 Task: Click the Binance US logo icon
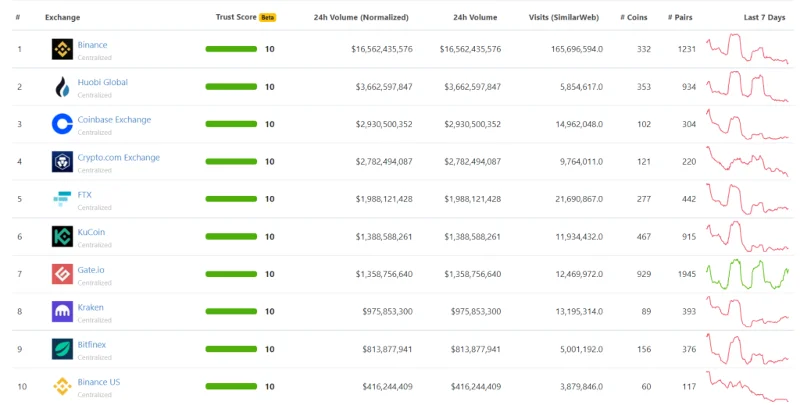point(62,386)
